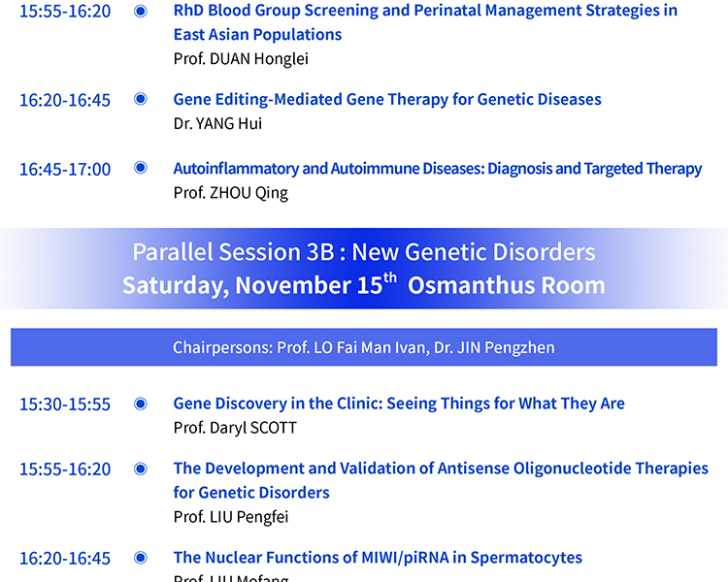
Task: Click the bullet beside MIWI/piRNA Spermatocytes talk
Action: pyautogui.click(x=140, y=558)
